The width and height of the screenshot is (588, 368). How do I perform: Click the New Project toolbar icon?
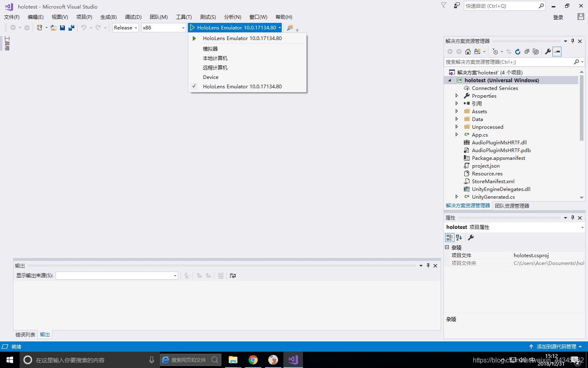click(x=40, y=28)
